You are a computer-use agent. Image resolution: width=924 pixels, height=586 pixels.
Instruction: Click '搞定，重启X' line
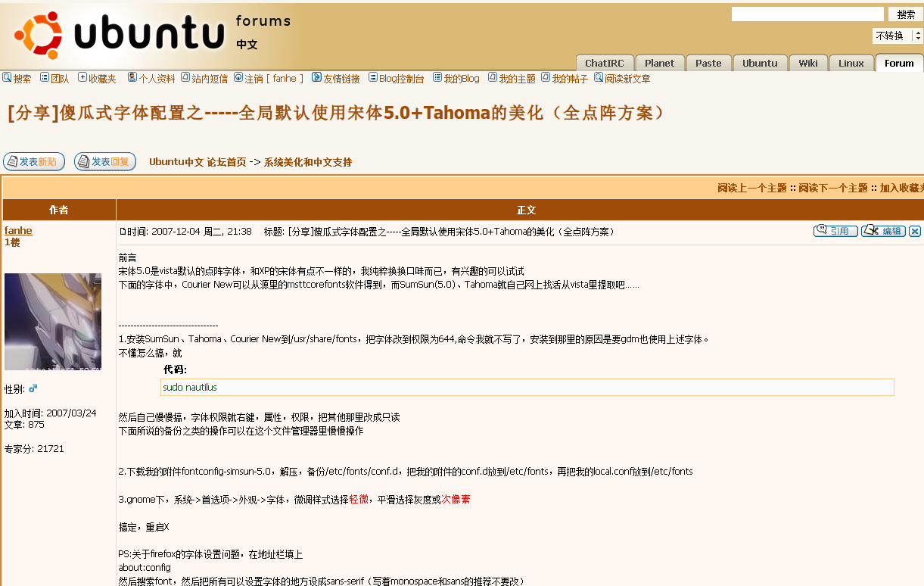pyautogui.click(x=144, y=527)
